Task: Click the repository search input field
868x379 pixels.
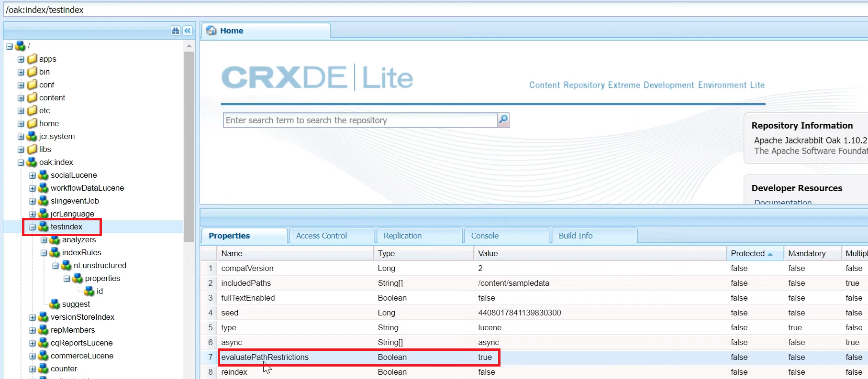Action: tap(360, 120)
